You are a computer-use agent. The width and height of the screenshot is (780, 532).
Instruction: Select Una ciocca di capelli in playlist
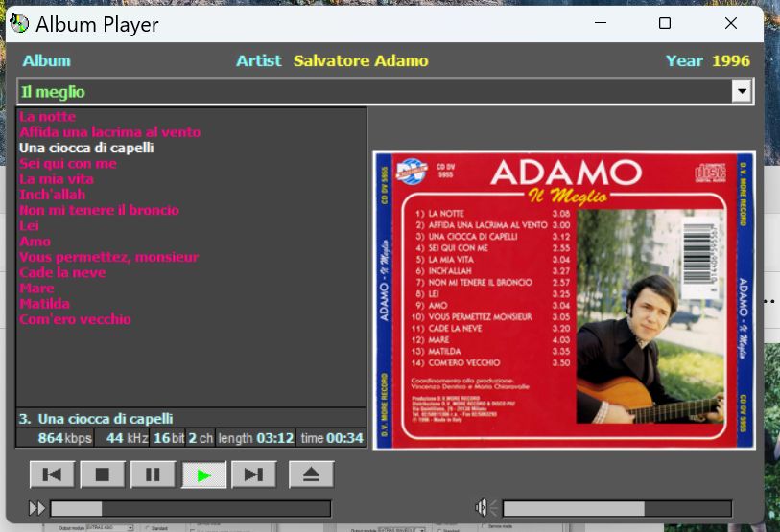[x=86, y=149]
